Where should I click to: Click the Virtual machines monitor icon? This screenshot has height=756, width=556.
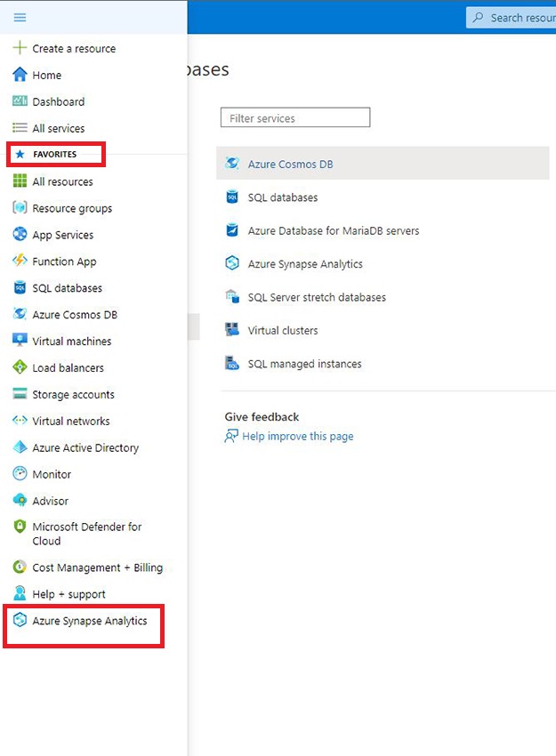[20, 341]
